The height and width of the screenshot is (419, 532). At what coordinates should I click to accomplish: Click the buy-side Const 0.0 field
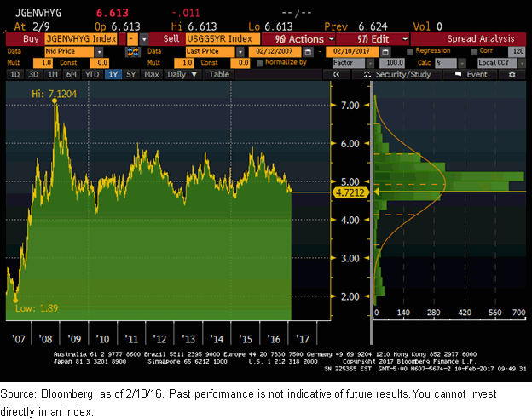pos(99,63)
